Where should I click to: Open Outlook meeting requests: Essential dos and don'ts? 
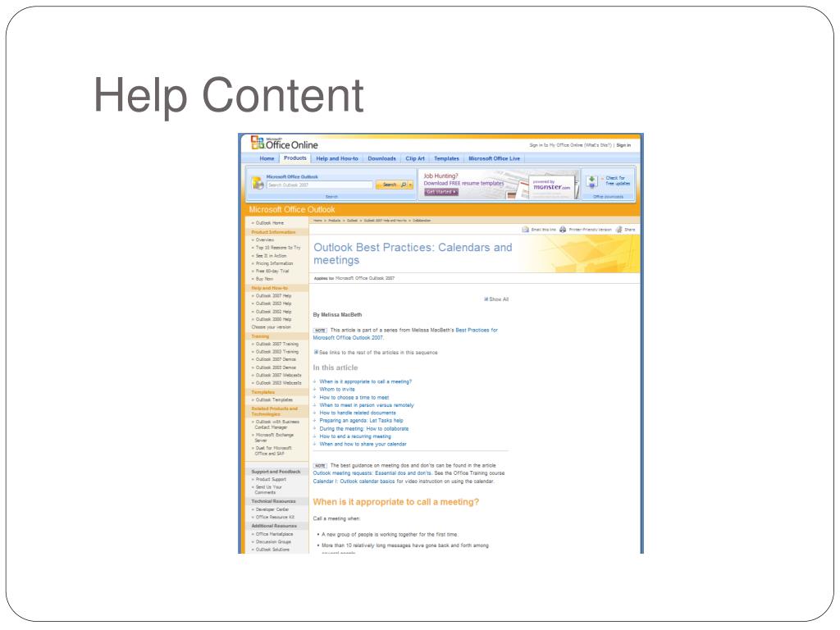coord(372,473)
